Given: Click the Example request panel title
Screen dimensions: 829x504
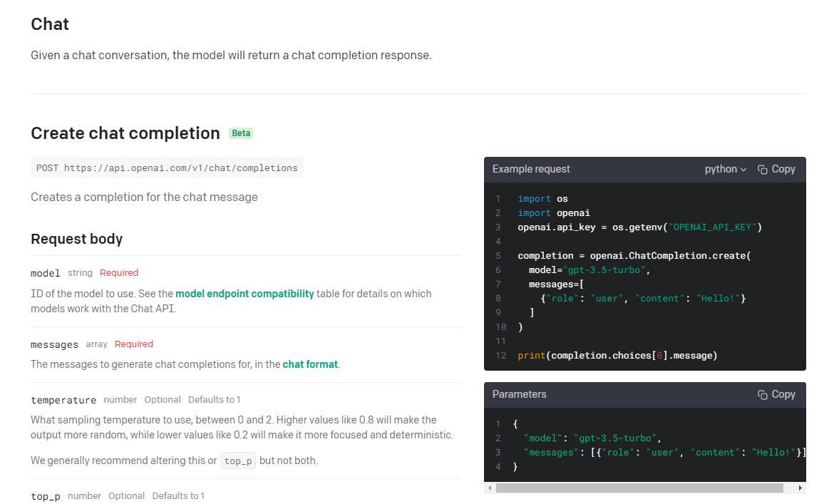Looking at the screenshot, I should click(x=531, y=169).
